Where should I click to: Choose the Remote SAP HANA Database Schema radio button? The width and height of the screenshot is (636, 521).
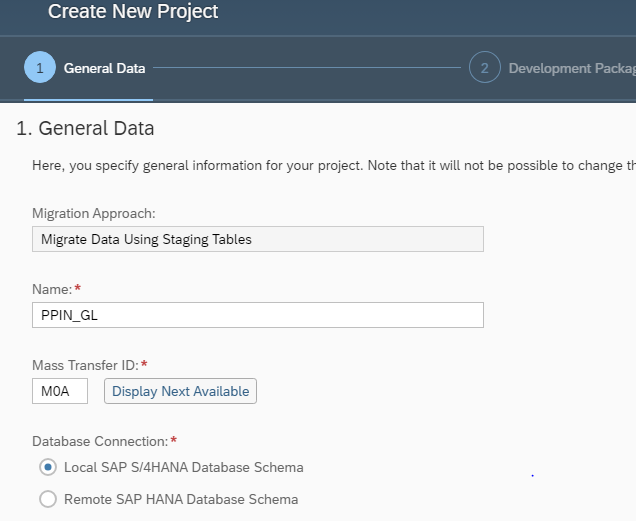coord(47,499)
